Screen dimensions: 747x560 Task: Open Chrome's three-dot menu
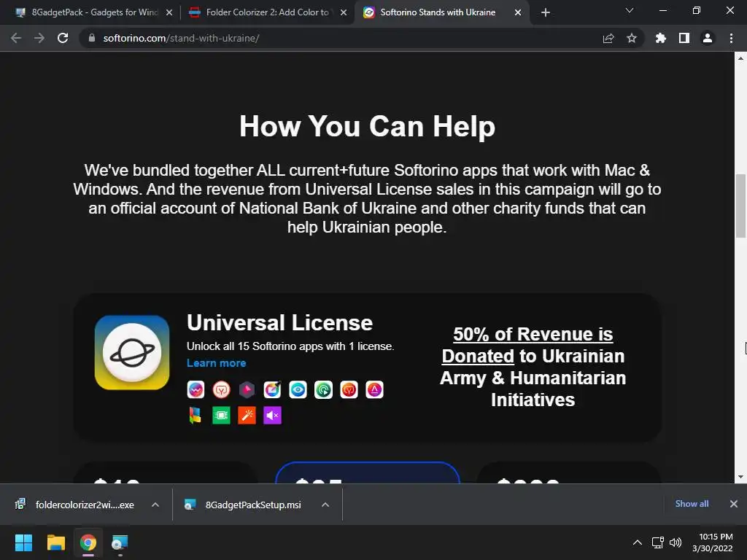coord(731,38)
